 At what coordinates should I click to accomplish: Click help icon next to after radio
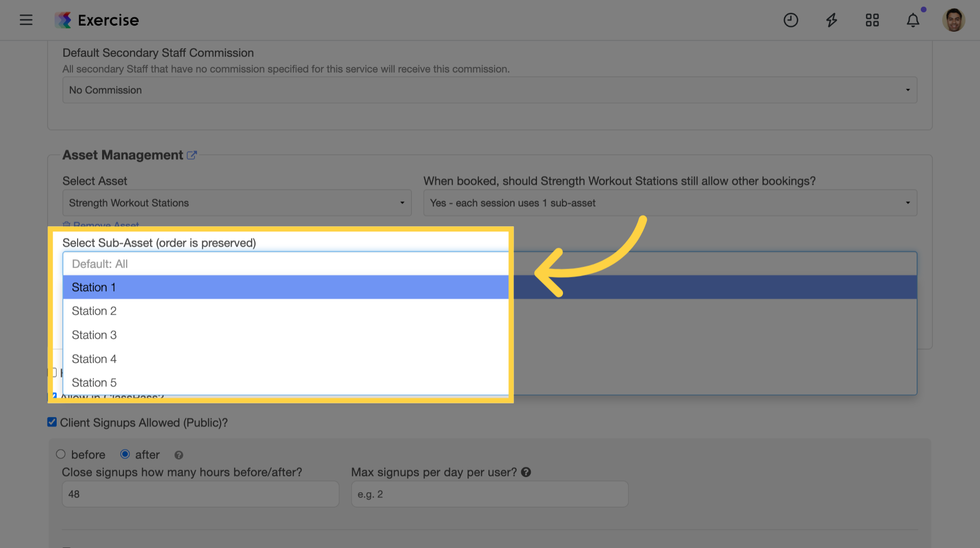pos(179,455)
